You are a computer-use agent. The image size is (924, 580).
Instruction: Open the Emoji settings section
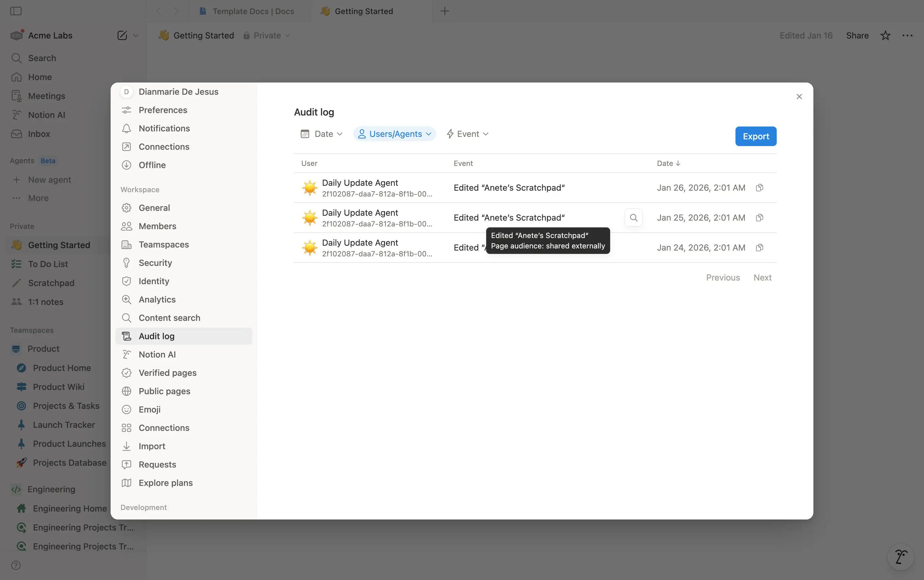tap(150, 409)
